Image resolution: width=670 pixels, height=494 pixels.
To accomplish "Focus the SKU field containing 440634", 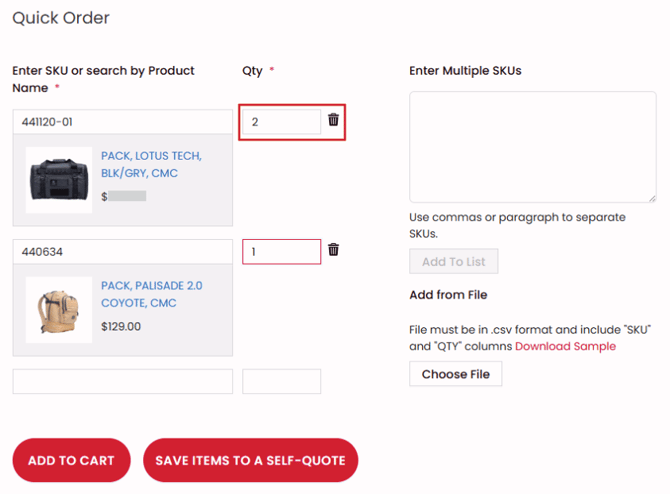I will coord(122,252).
